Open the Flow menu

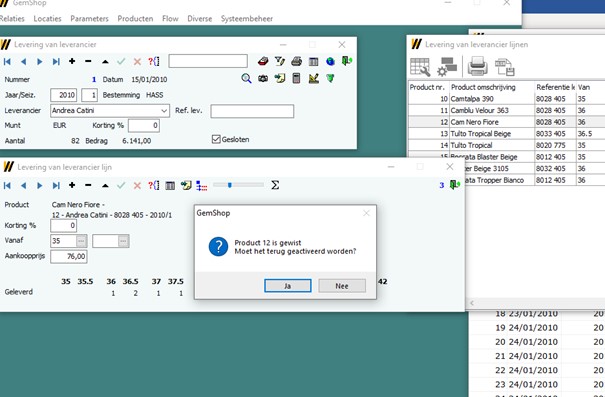(x=170, y=19)
